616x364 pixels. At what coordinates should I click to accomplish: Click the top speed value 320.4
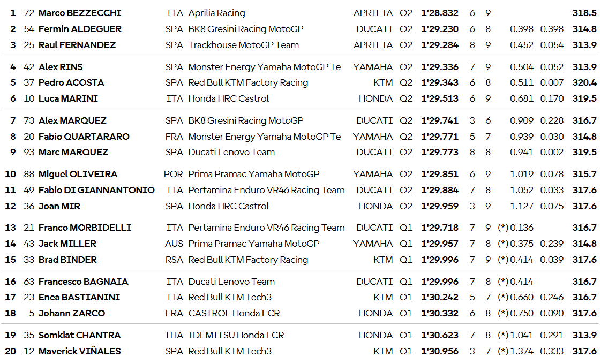(584, 82)
